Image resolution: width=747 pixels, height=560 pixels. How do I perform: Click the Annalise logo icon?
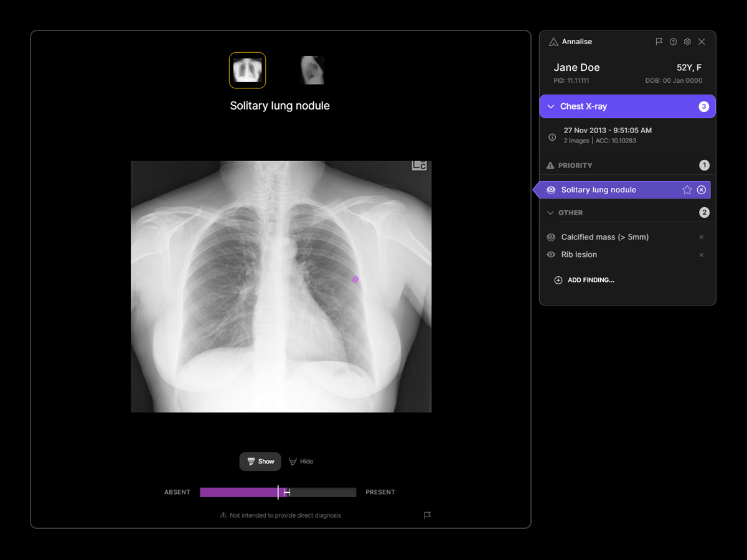pyautogui.click(x=553, y=42)
